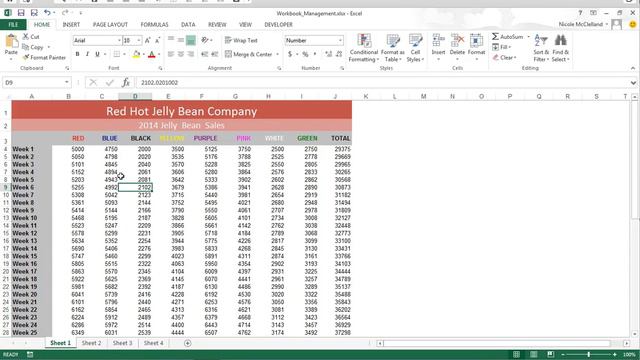Open Find & Select binoculars

[560, 48]
